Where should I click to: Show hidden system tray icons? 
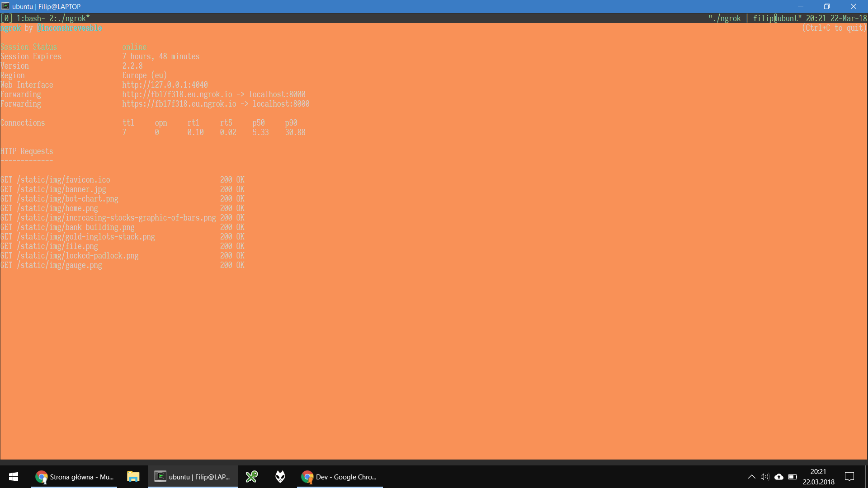click(x=751, y=477)
